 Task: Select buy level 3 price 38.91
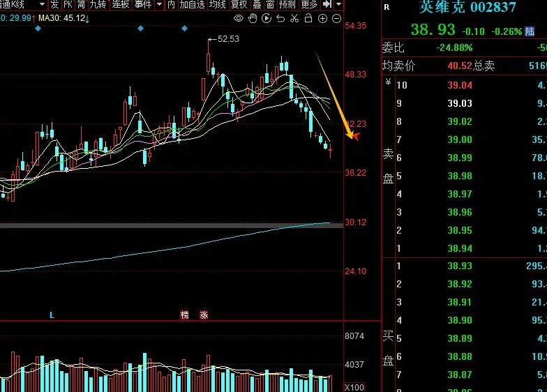click(460, 303)
